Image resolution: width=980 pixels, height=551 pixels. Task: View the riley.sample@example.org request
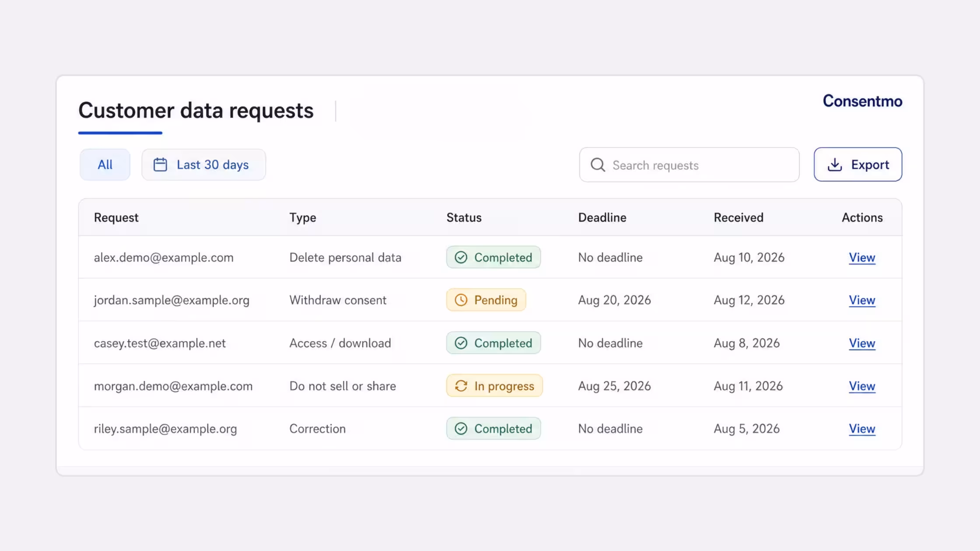click(862, 429)
